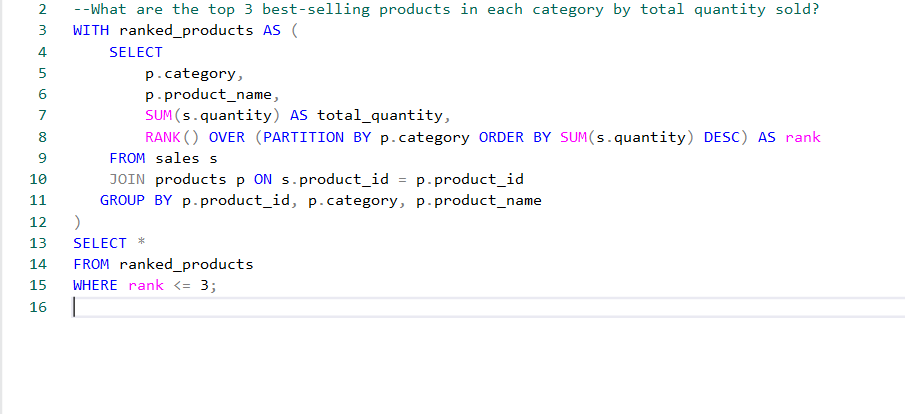Click line number 12 in the gutter

(38, 222)
